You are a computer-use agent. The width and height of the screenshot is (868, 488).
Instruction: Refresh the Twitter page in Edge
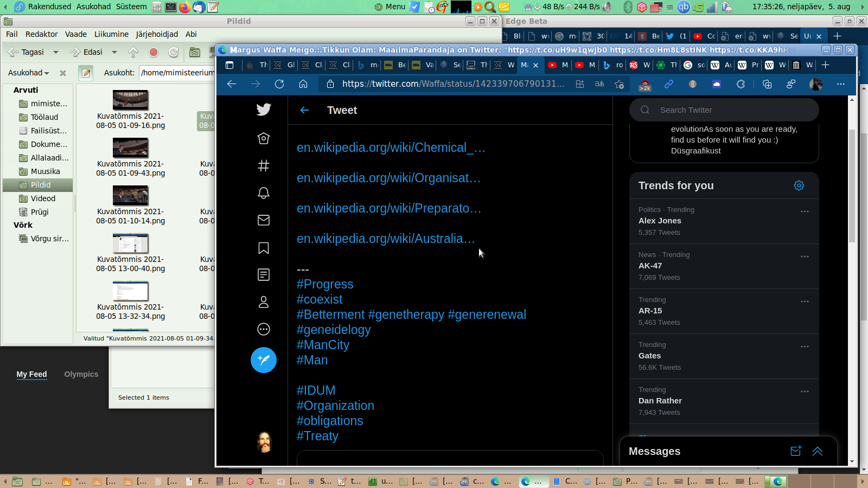coord(279,84)
